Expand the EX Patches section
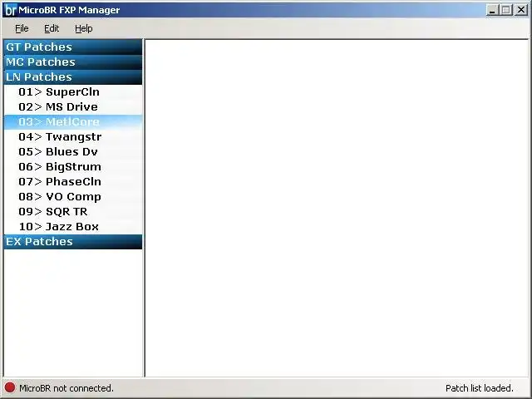532x399 pixels. point(73,242)
